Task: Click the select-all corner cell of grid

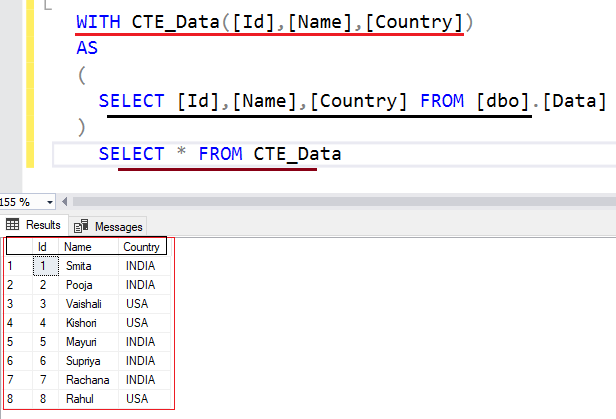Action: pyautogui.click(x=20, y=247)
